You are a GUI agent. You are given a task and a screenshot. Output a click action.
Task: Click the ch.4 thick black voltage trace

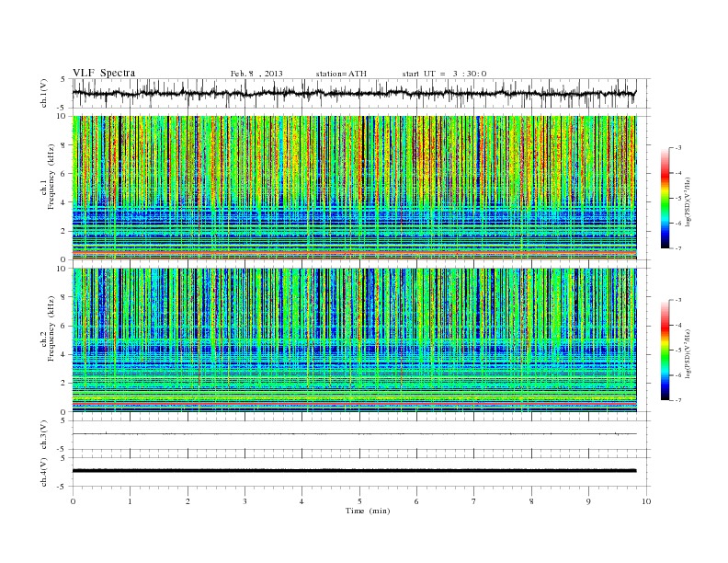(354, 471)
